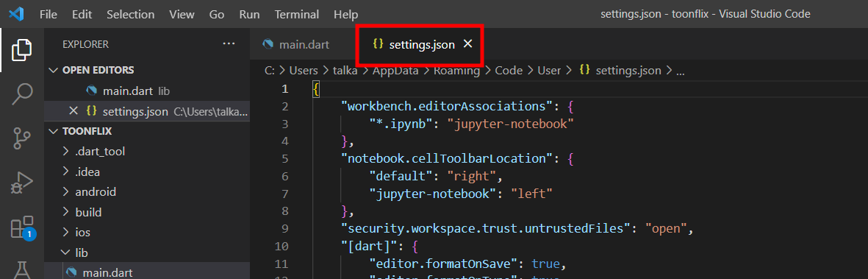Click the "left" value on line 7
868x279 pixels.
532,193
